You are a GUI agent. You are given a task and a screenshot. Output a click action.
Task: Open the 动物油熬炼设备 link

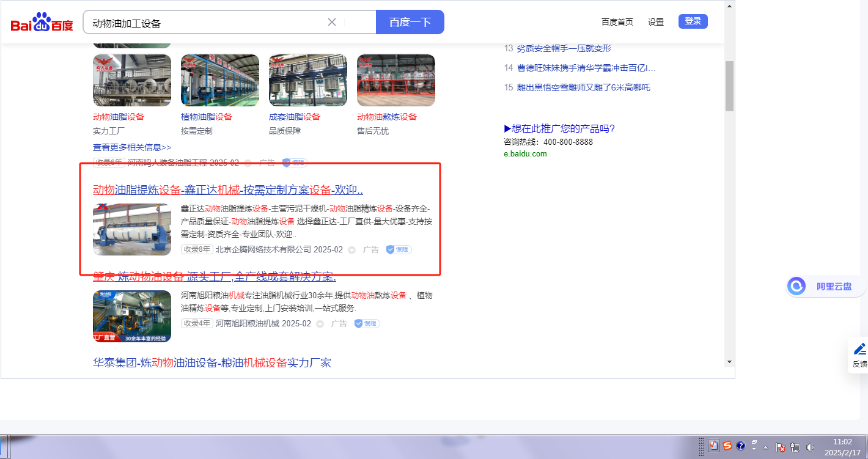point(387,117)
